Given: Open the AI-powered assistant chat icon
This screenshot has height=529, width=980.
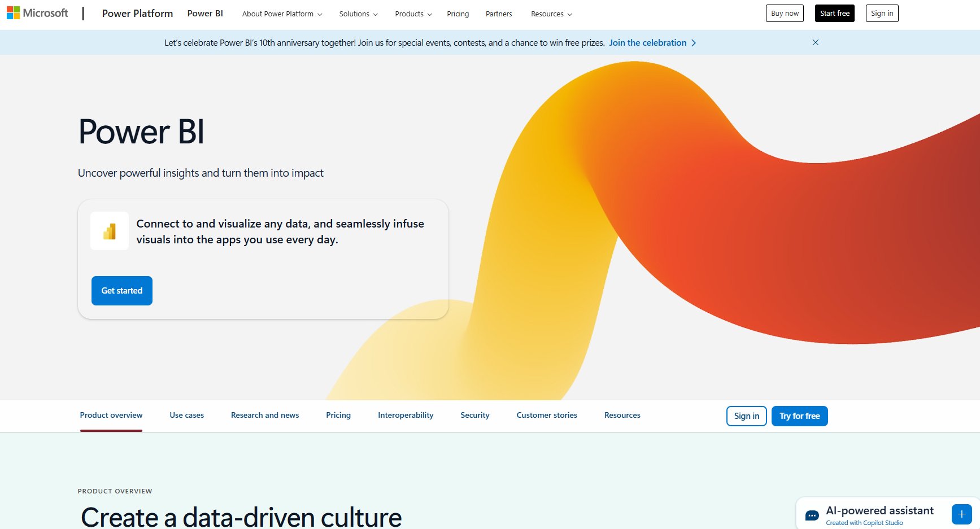Looking at the screenshot, I should (x=812, y=515).
